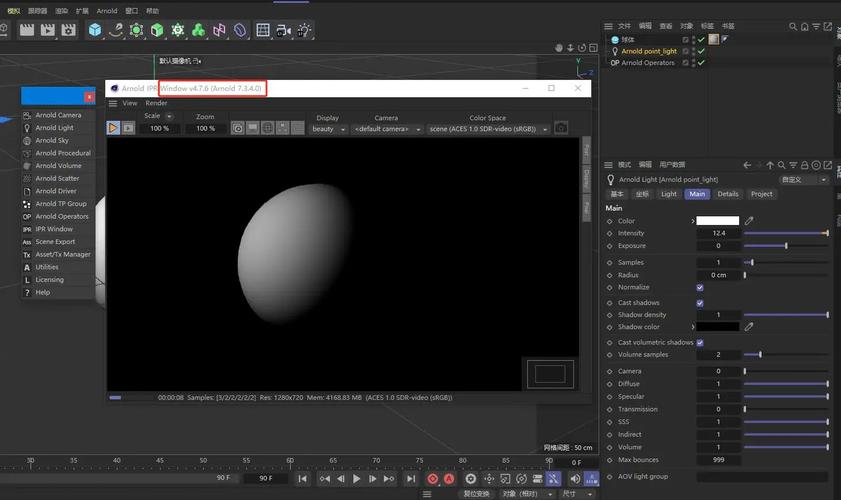Image resolution: width=841 pixels, height=500 pixels.
Task: Open the Arnold menu in menu bar
Action: (x=107, y=11)
